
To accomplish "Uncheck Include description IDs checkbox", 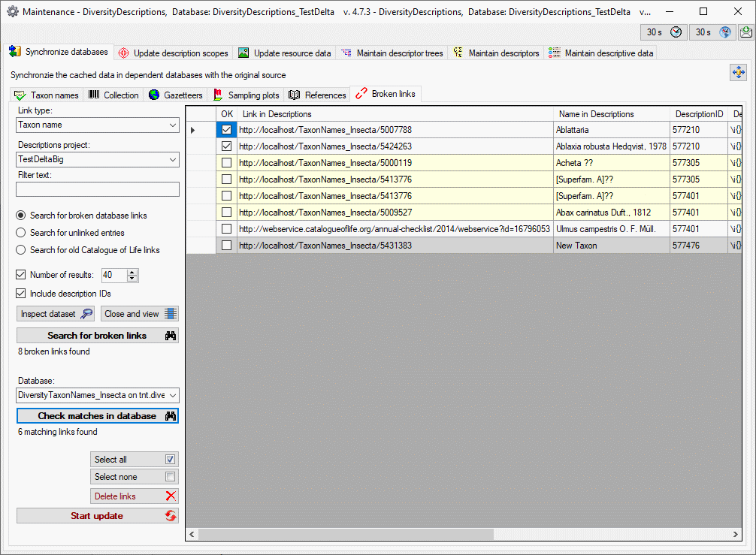I will 22,294.
